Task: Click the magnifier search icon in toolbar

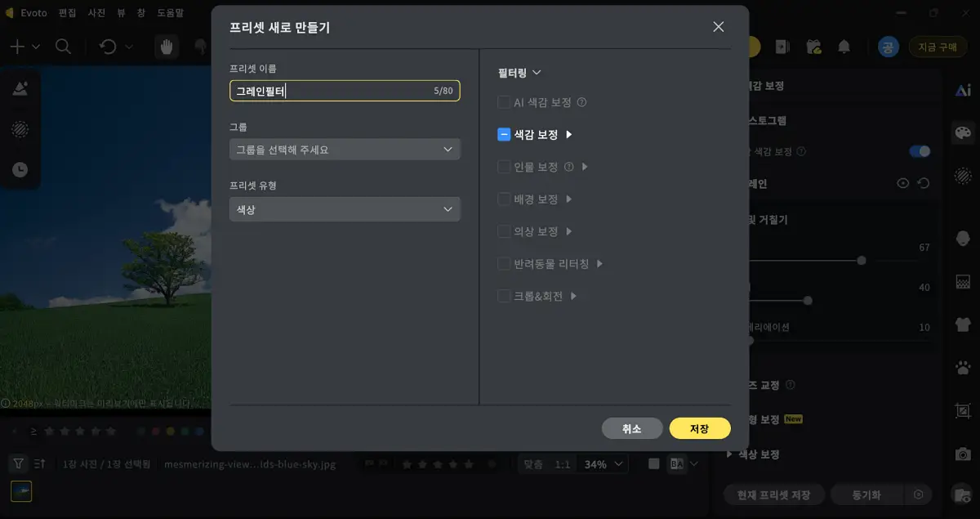Action: point(63,47)
